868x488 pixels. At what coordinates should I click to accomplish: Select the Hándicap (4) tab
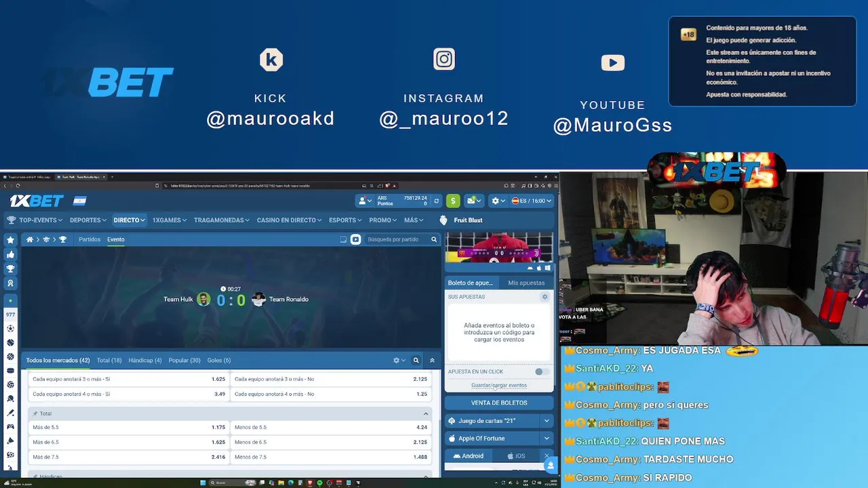tap(145, 361)
